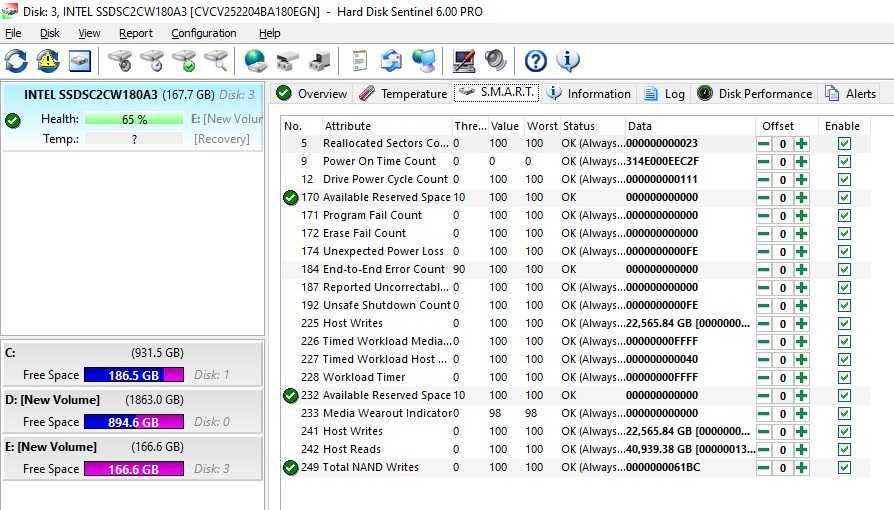894x510 pixels.
Task: Click the globe with monitor toolbar icon
Action: 424,60
